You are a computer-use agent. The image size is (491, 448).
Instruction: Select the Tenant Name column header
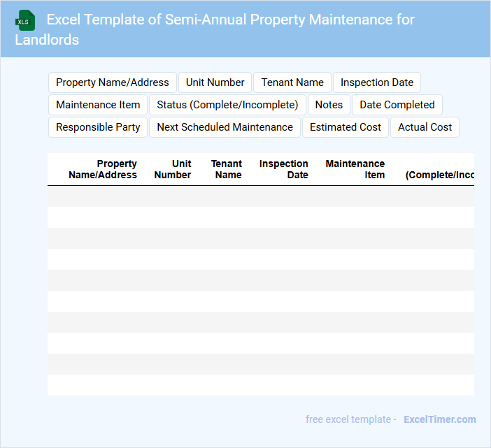pos(227,169)
